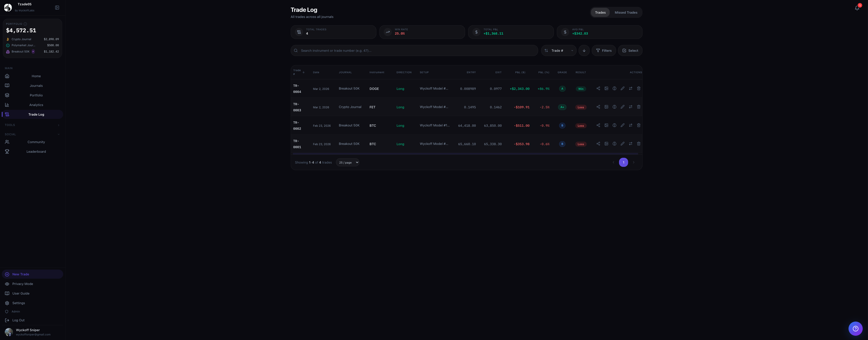Viewport: 868px width, 340px height.
Task: Open the help bubble in the corner
Action: [856, 329]
